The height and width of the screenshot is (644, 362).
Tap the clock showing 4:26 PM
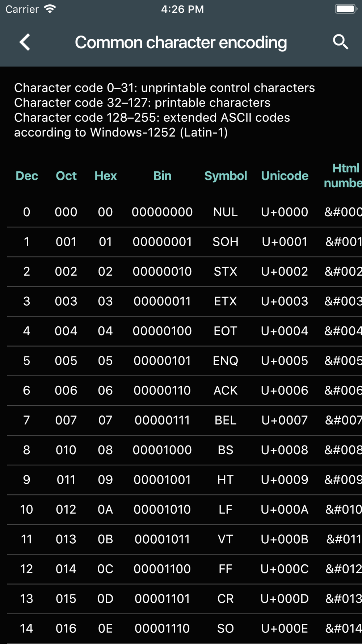click(182, 9)
